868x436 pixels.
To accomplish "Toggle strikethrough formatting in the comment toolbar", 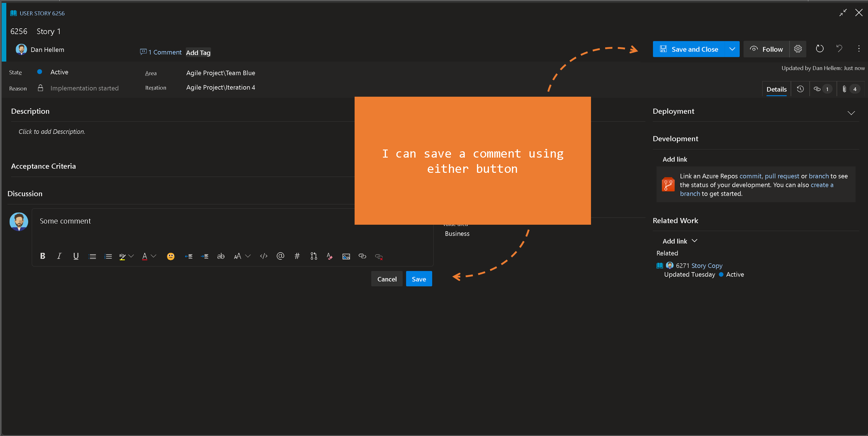I will (x=221, y=256).
